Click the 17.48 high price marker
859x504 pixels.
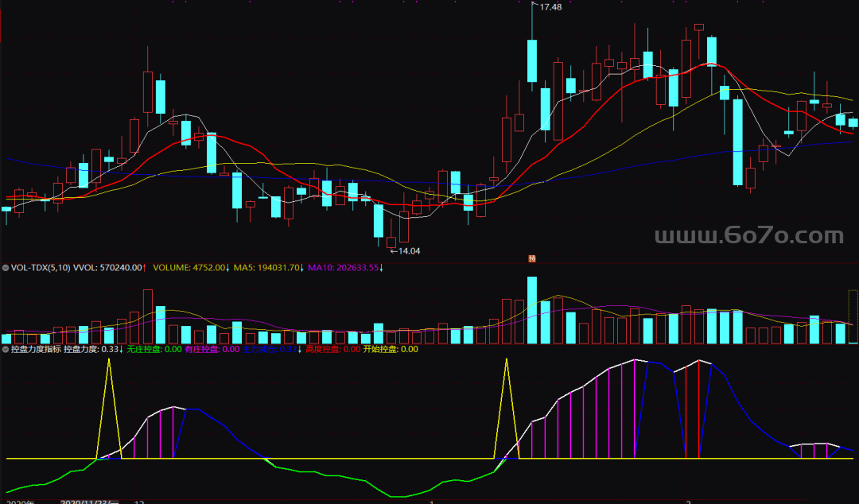[550, 7]
